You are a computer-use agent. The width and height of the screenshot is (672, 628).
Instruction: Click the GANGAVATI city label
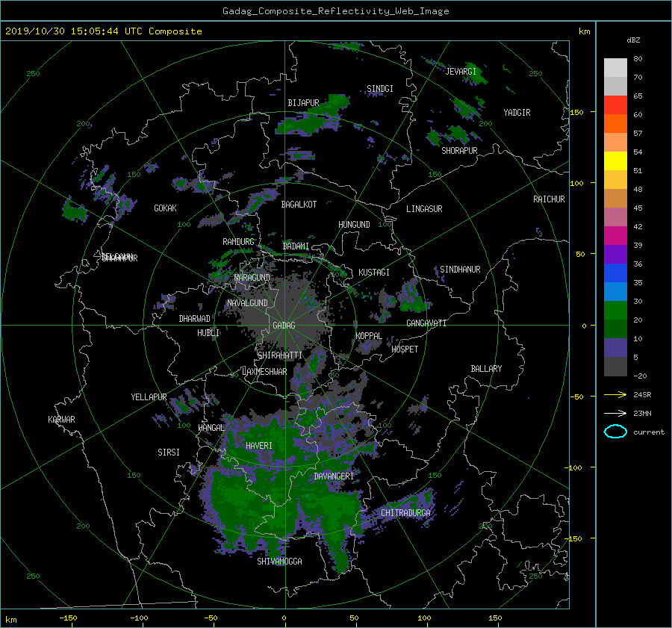click(x=426, y=323)
